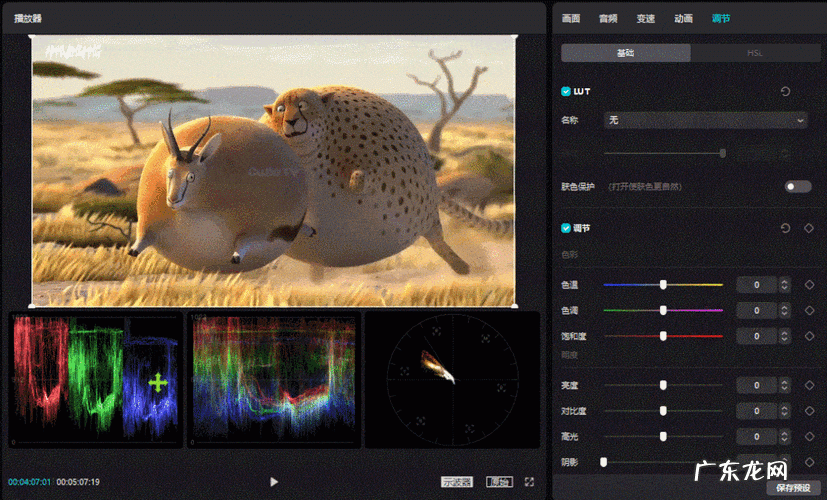Reset the 调节 adjustment section
The width and height of the screenshot is (827, 500).
pos(785,228)
